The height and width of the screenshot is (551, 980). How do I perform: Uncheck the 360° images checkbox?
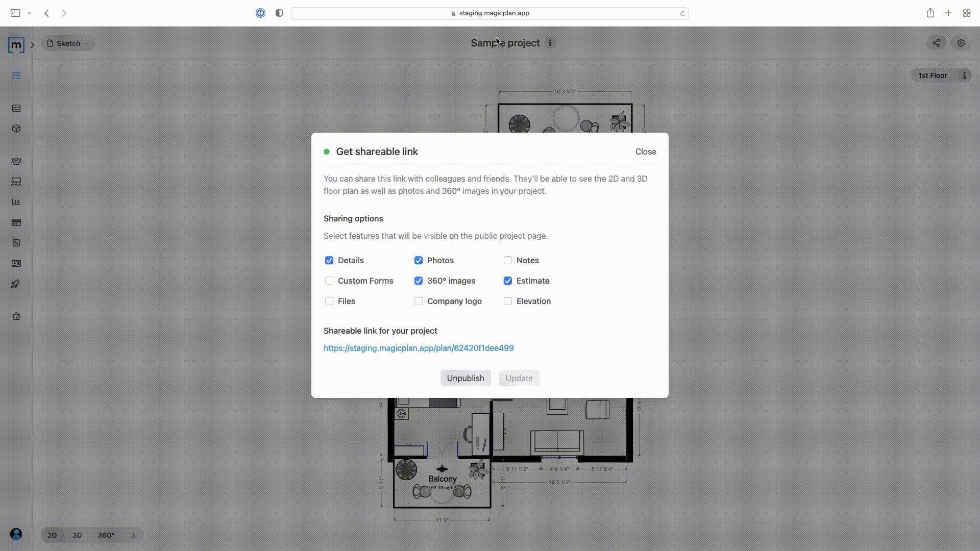pyautogui.click(x=419, y=281)
